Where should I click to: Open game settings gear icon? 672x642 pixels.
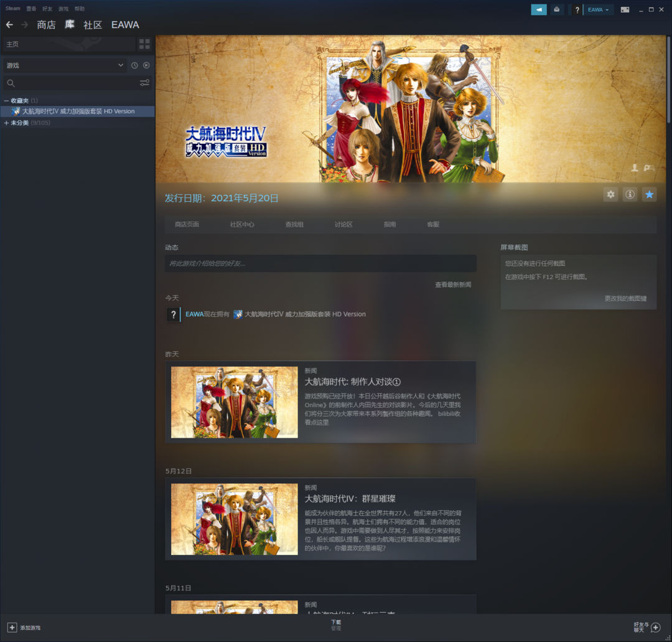[610, 195]
